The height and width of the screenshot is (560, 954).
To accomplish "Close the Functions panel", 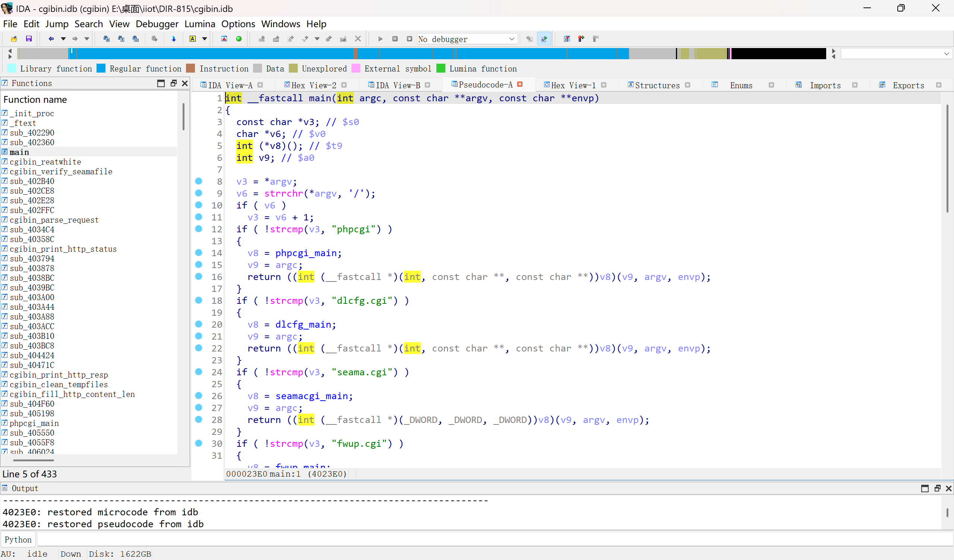I will [x=185, y=83].
